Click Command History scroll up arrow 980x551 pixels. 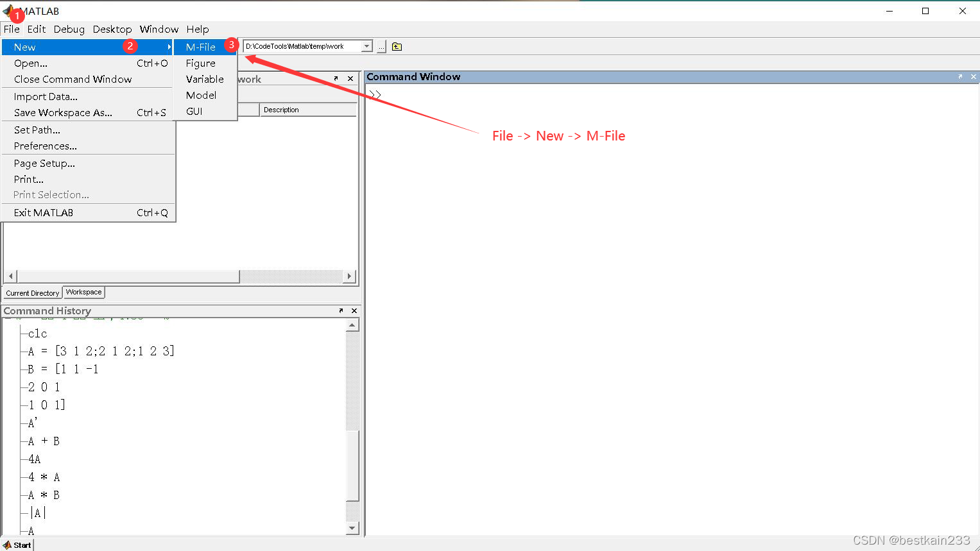(352, 326)
